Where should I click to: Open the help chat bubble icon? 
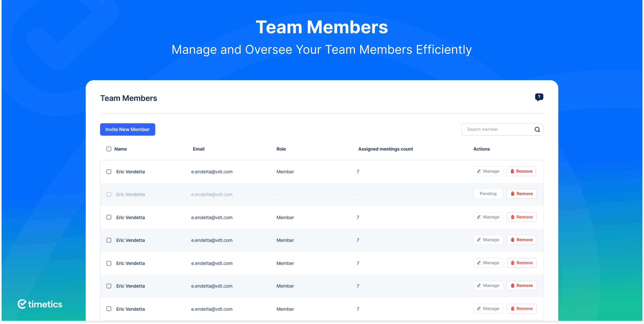539,97
